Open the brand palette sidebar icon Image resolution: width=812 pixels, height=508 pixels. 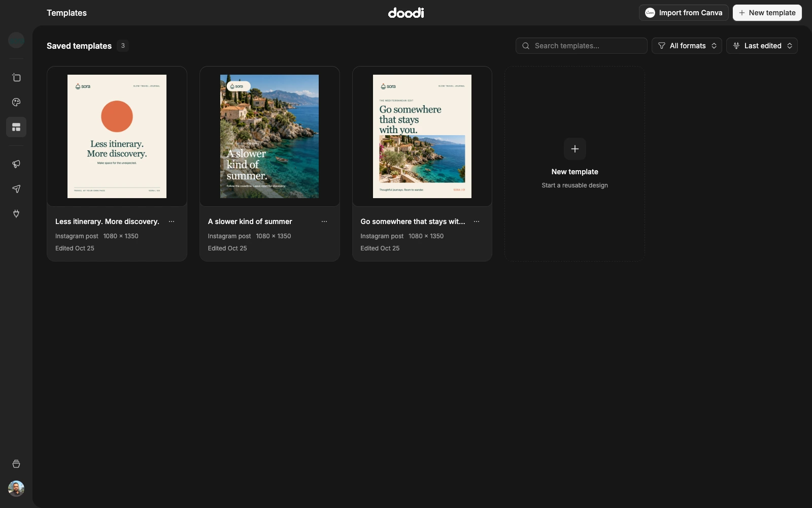pyautogui.click(x=16, y=102)
